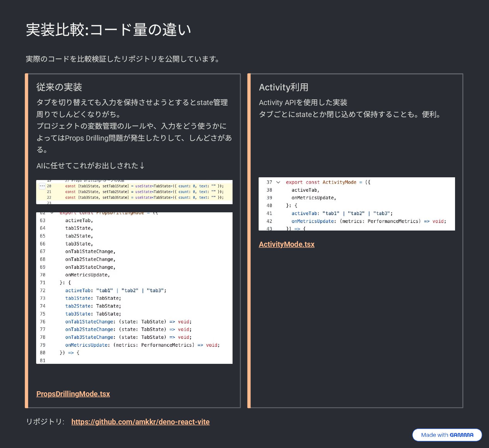Click the slide title 実装比較:コード量の違い
The width and height of the screenshot is (489, 448).
tap(108, 30)
